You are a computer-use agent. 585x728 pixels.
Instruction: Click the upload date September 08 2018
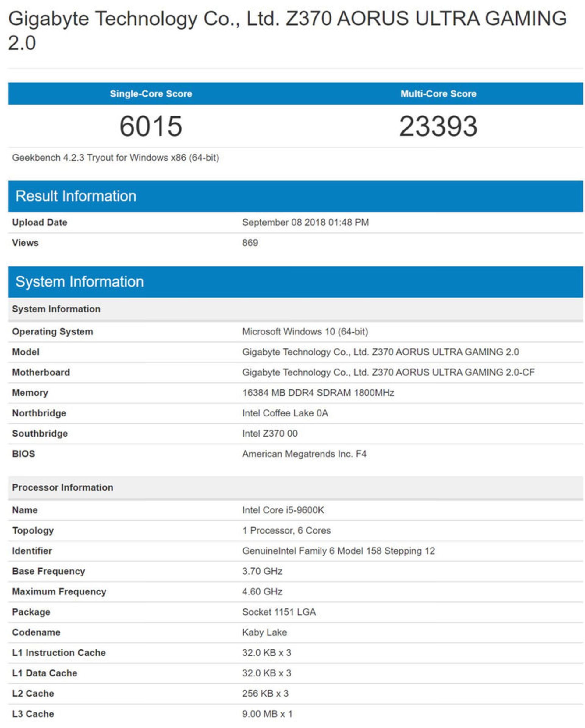point(305,222)
